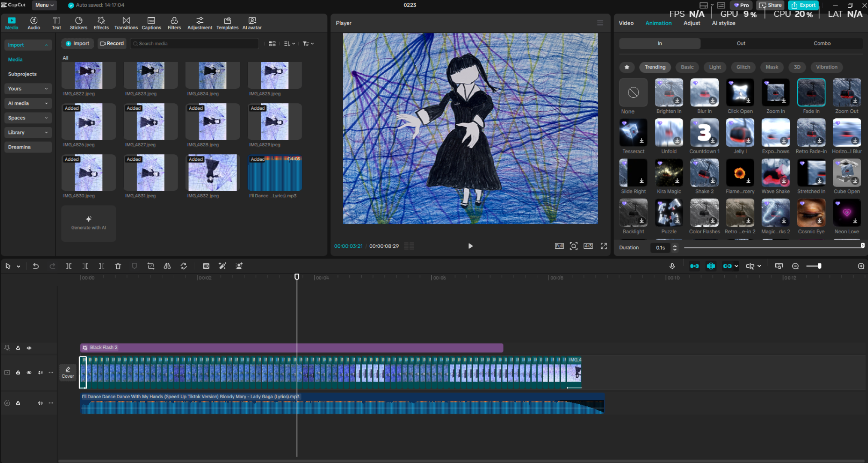Hide the Black Flash 2 effect track

coord(29,348)
